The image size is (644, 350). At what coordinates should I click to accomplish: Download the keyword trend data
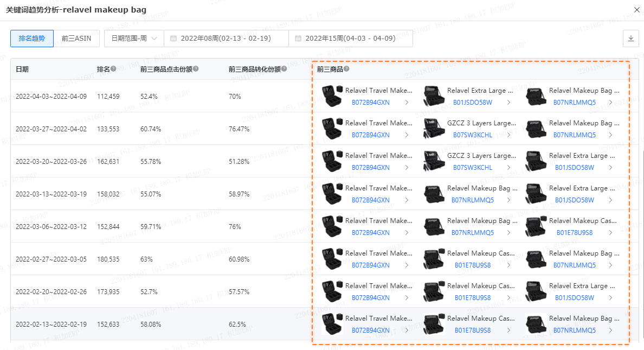click(631, 39)
